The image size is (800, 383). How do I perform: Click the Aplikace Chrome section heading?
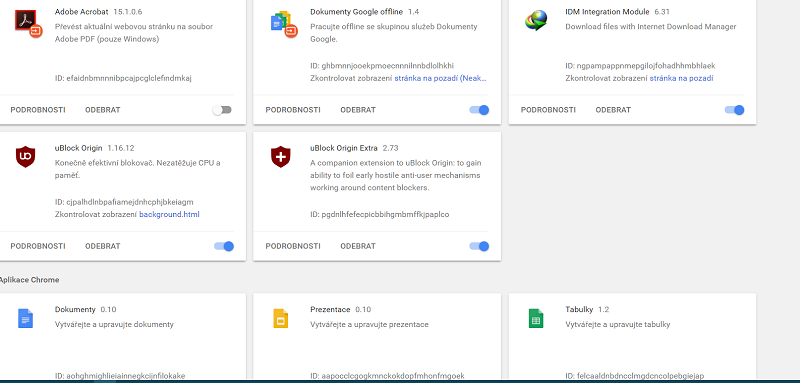pyautogui.click(x=29, y=280)
